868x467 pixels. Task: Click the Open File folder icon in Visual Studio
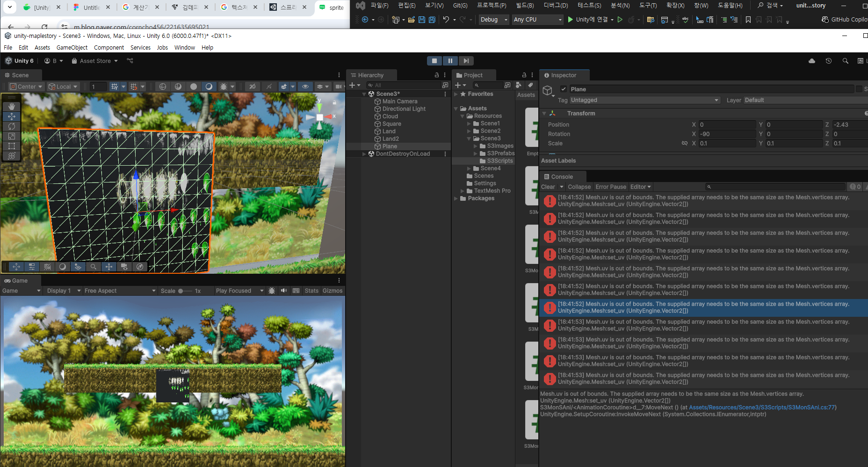coord(411,20)
